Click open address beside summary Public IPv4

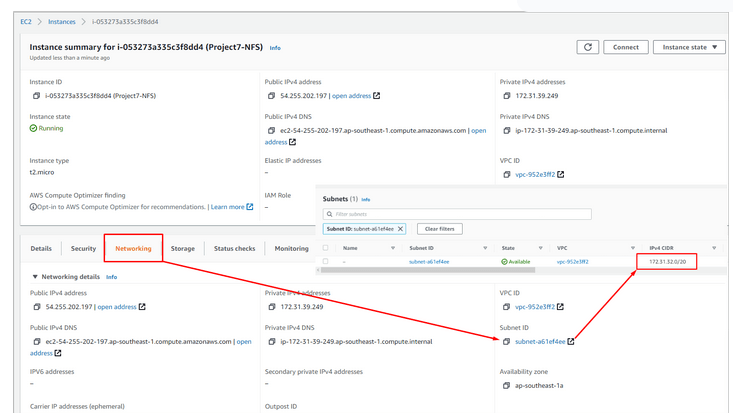pyautogui.click(x=351, y=96)
